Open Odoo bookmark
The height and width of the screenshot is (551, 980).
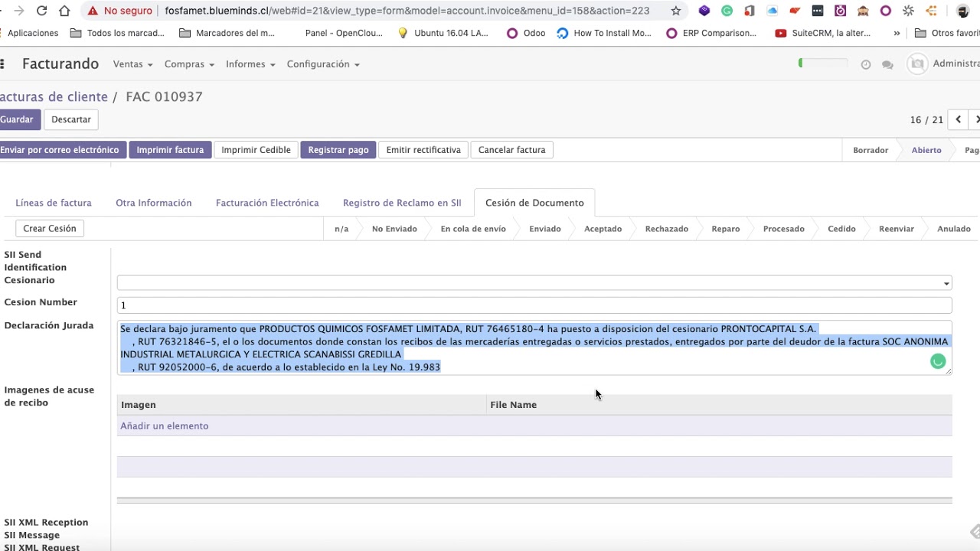(526, 33)
